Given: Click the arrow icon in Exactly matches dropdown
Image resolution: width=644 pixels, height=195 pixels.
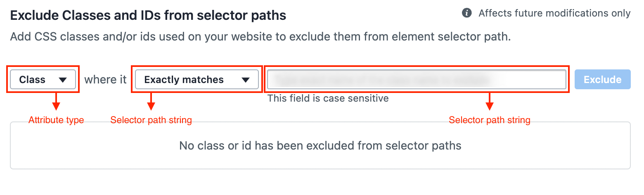Looking at the screenshot, I should pyautogui.click(x=246, y=80).
